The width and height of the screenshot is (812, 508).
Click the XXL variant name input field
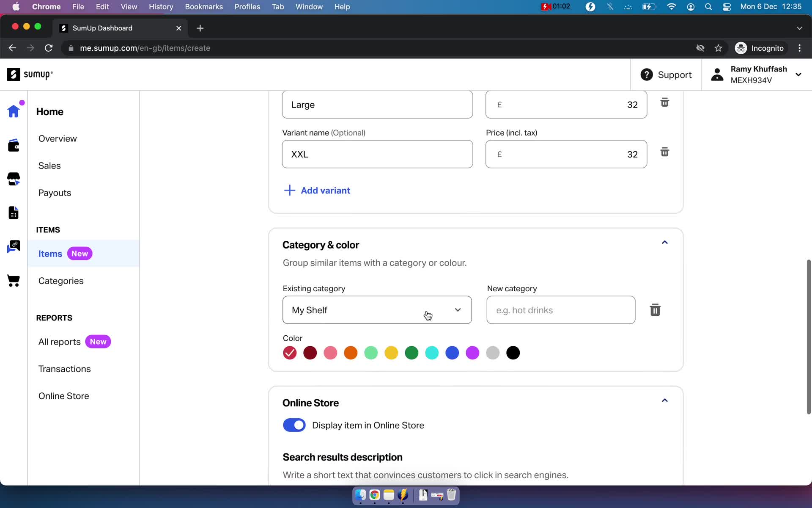pos(377,154)
